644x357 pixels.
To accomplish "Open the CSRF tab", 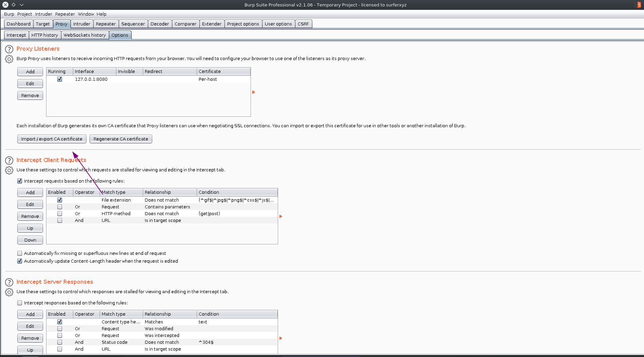I will pyautogui.click(x=304, y=24).
